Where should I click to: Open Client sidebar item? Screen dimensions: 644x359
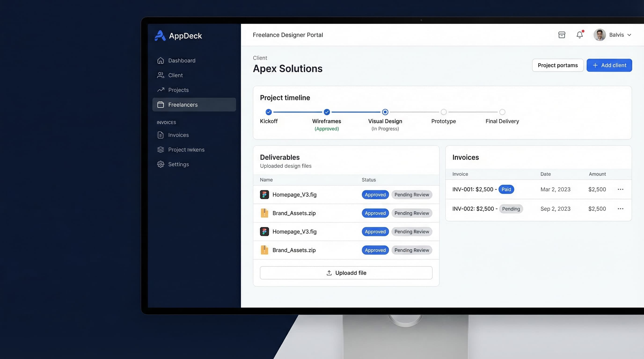click(194, 75)
